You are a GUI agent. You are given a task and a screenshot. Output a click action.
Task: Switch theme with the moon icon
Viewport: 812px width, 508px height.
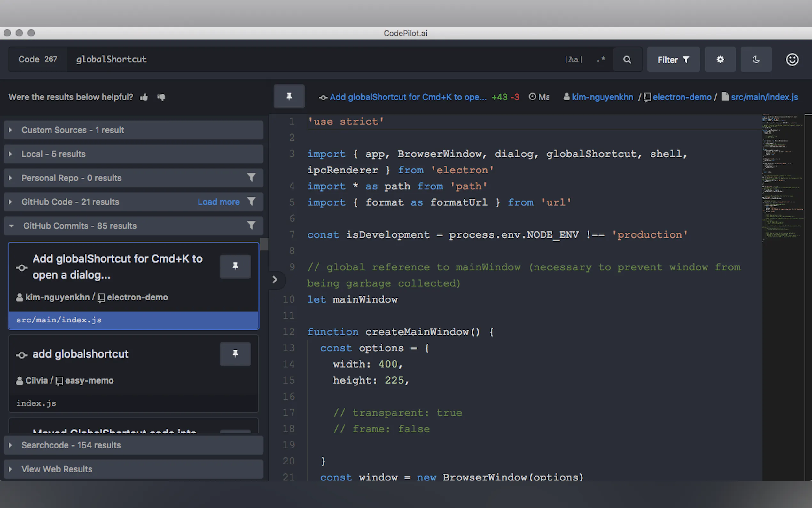coord(756,60)
